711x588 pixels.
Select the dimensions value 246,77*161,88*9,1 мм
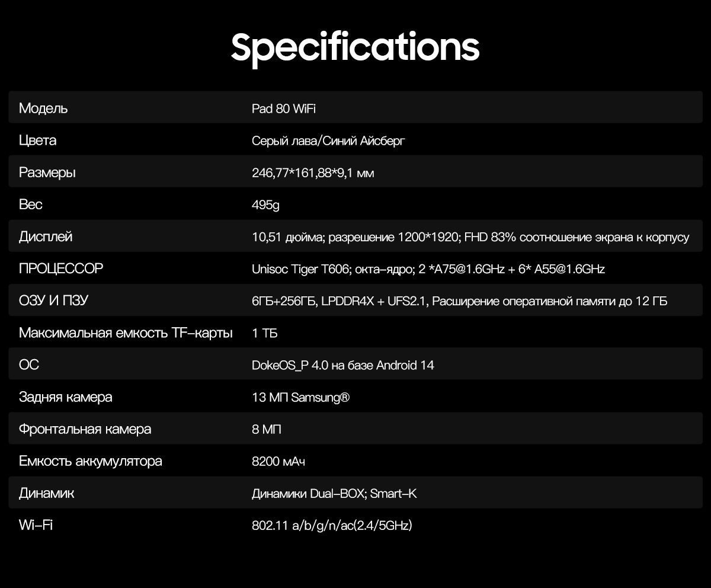pos(313,173)
